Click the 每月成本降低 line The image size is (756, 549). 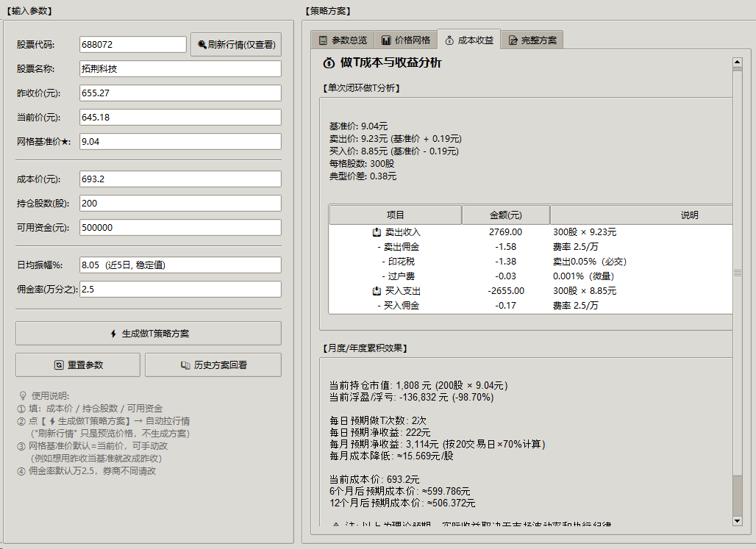point(391,456)
